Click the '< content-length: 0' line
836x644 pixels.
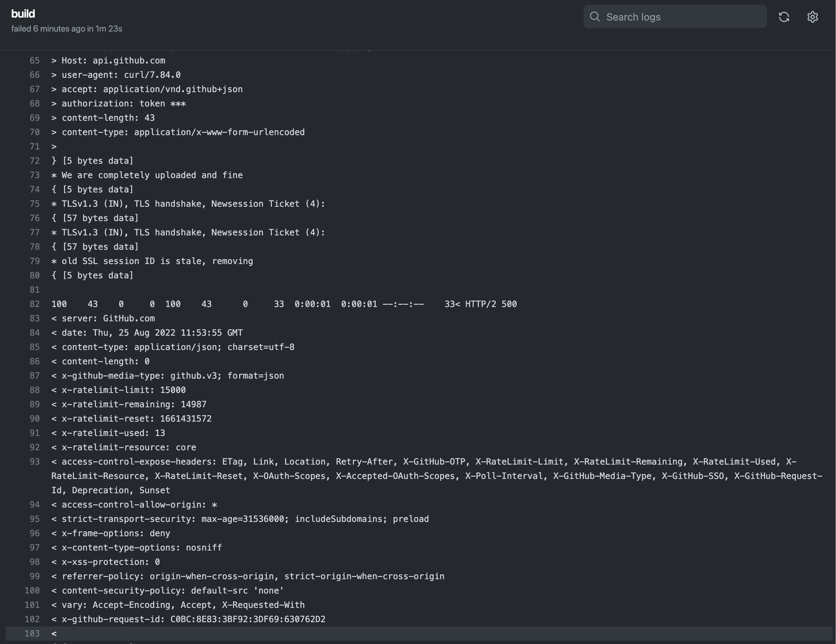coord(100,361)
